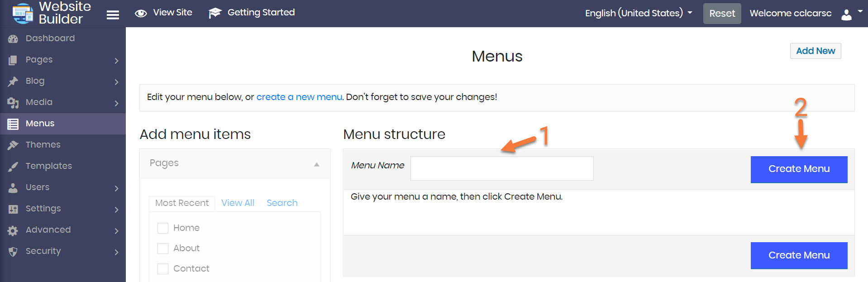Switch to the View All tab

point(238,203)
